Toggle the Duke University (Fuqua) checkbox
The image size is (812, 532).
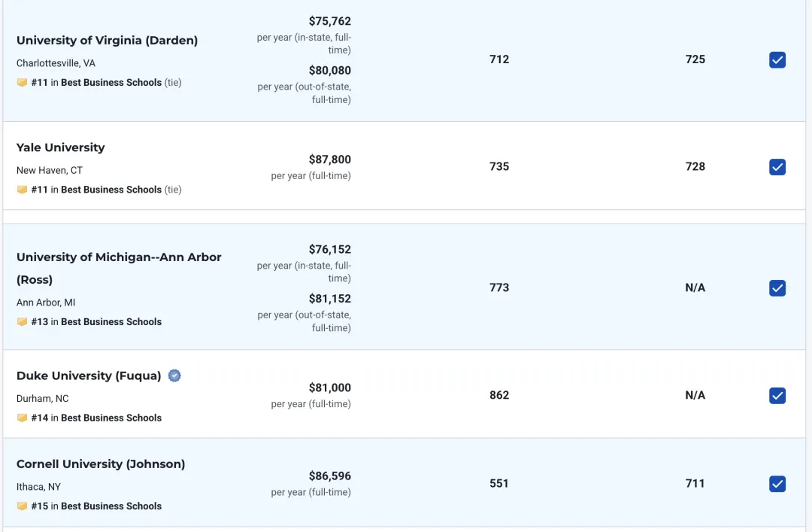coord(777,396)
